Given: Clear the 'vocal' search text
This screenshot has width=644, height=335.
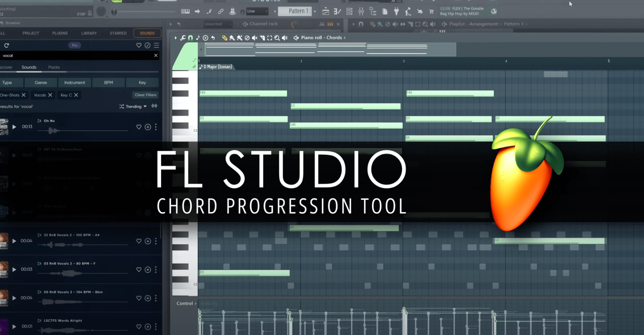Looking at the screenshot, I should point(156,56).
